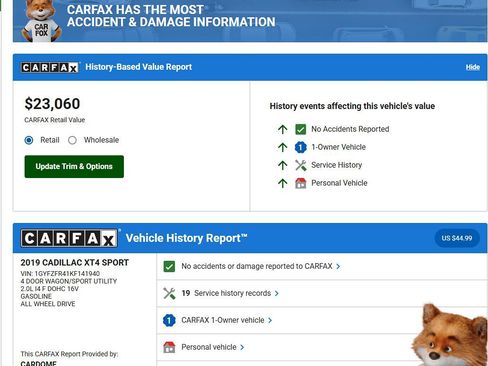Screen dimensions: 488x366
Task: Click wrench icon beside Service History
Action: [x=301, y=165]
